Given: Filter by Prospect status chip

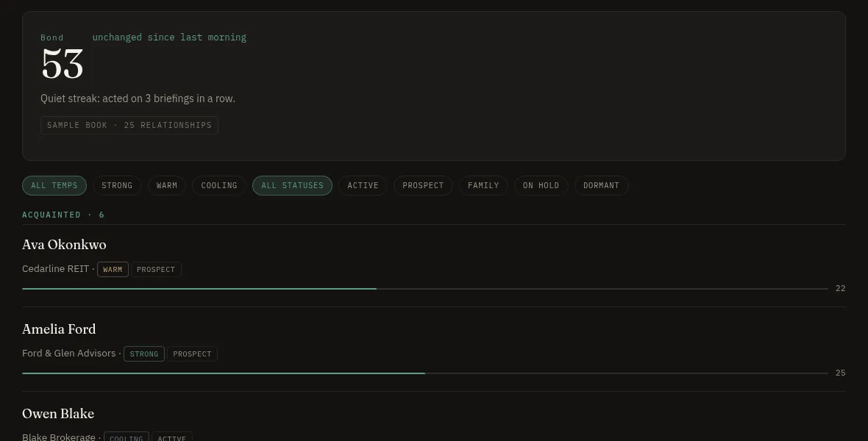Looking at the screenshot, I should [423, 185].
